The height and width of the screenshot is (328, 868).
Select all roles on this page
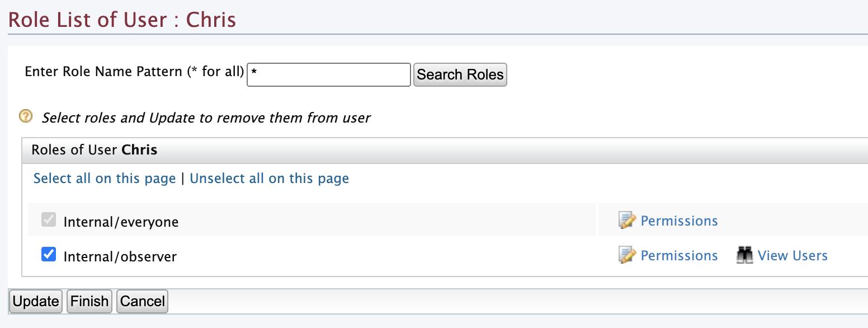coord(105,179)
